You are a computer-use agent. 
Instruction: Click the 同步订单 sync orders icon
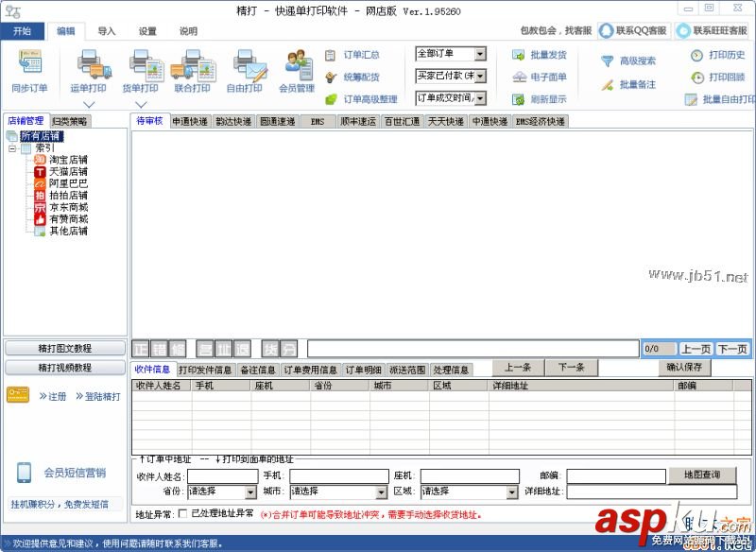29,71
